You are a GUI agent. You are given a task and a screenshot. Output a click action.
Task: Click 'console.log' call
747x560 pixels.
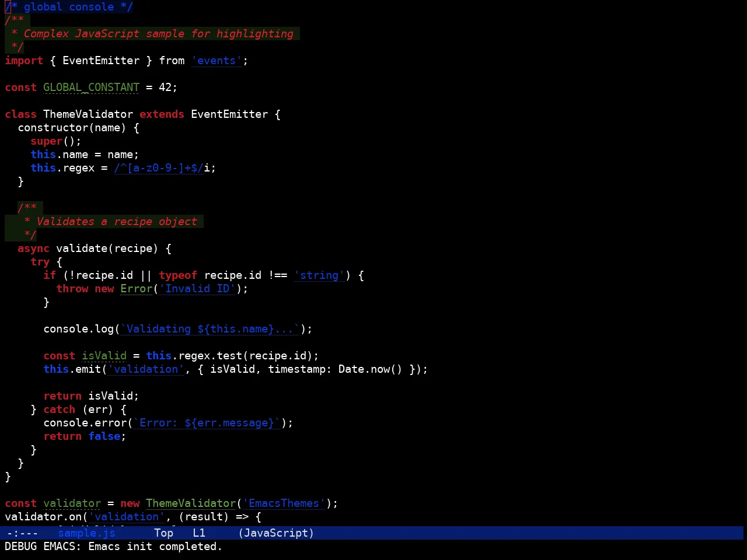pos(78,329)
